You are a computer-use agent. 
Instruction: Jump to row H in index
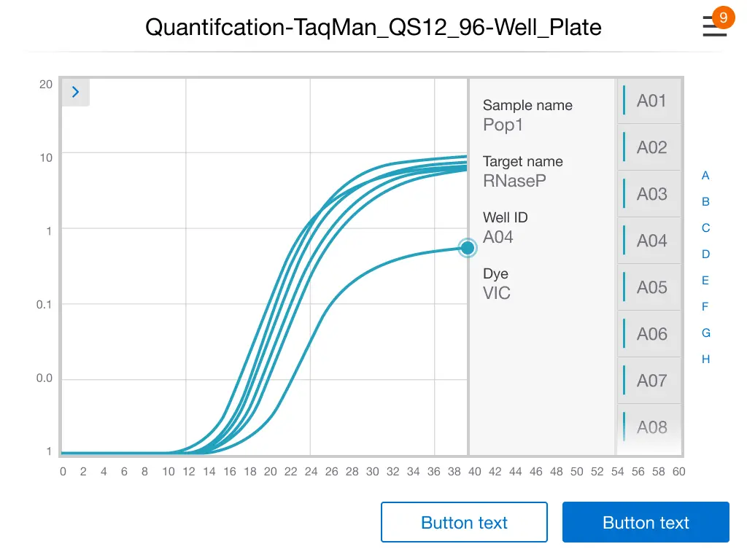[705, 359]
